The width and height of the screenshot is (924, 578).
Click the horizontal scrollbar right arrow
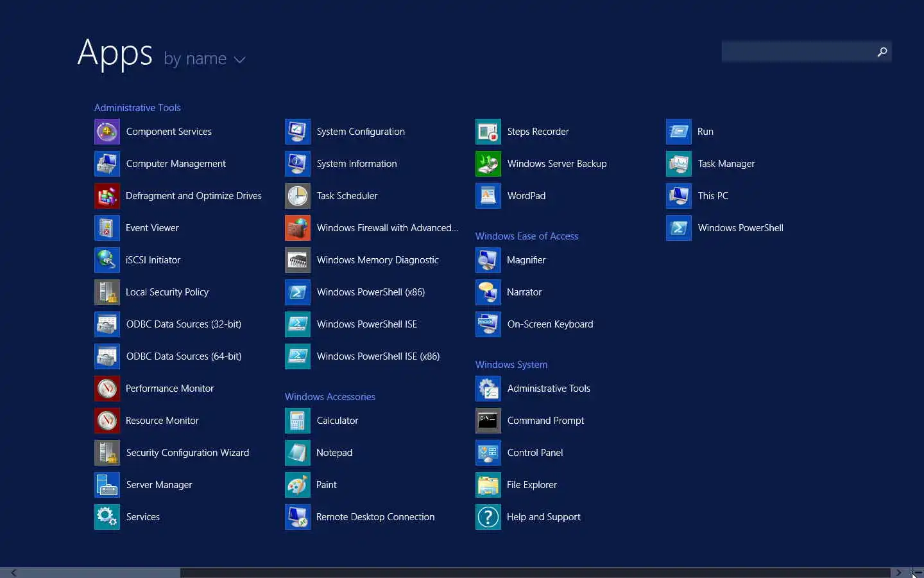898,572
